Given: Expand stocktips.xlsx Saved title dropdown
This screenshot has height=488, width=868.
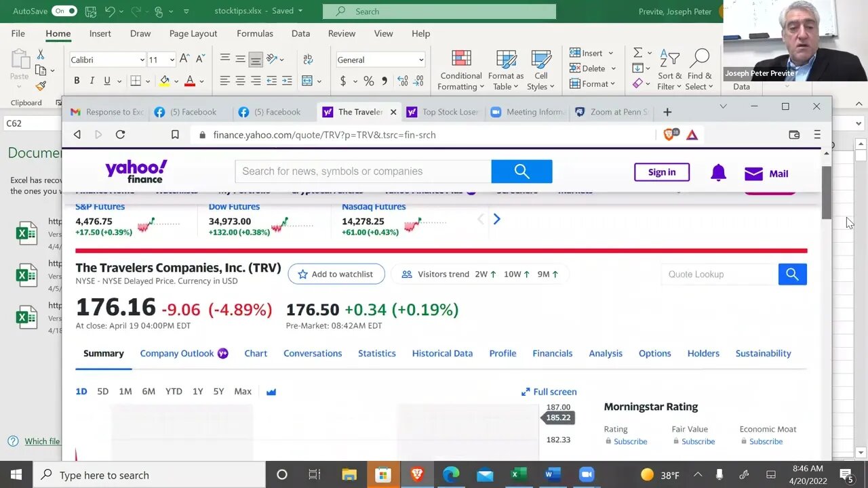Looking at the screenshot, I should click(300, 11).
